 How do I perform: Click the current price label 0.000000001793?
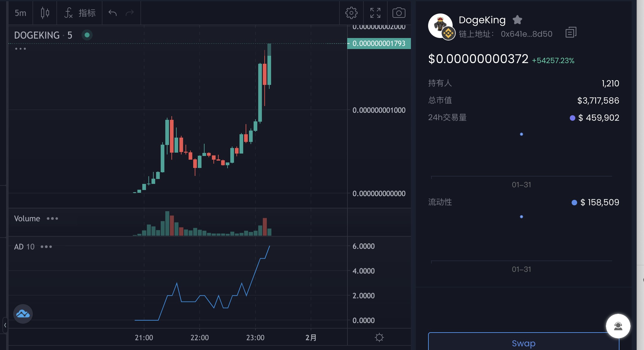tap(379, 44)
